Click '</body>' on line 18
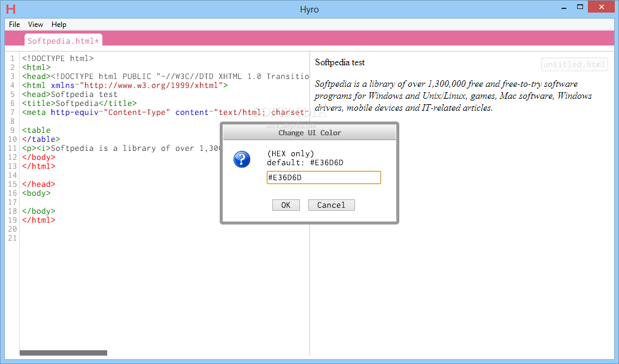 pos(39,211)
